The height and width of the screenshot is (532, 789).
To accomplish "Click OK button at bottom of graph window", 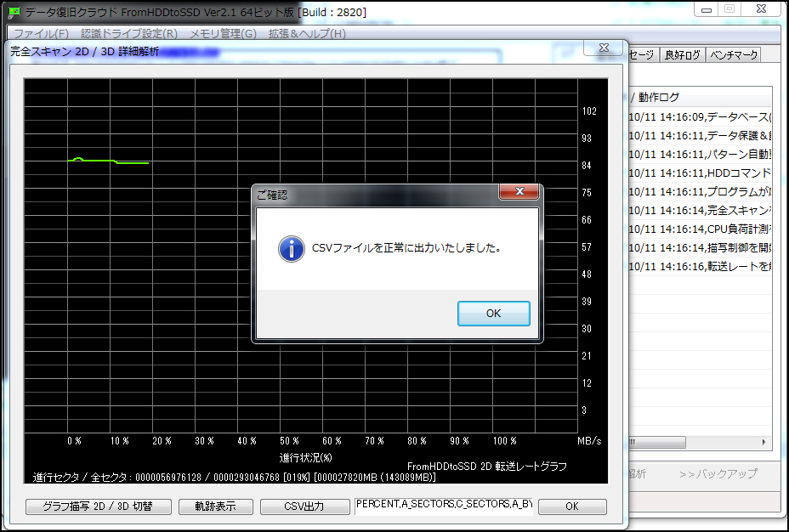I will tap(572, 507).
